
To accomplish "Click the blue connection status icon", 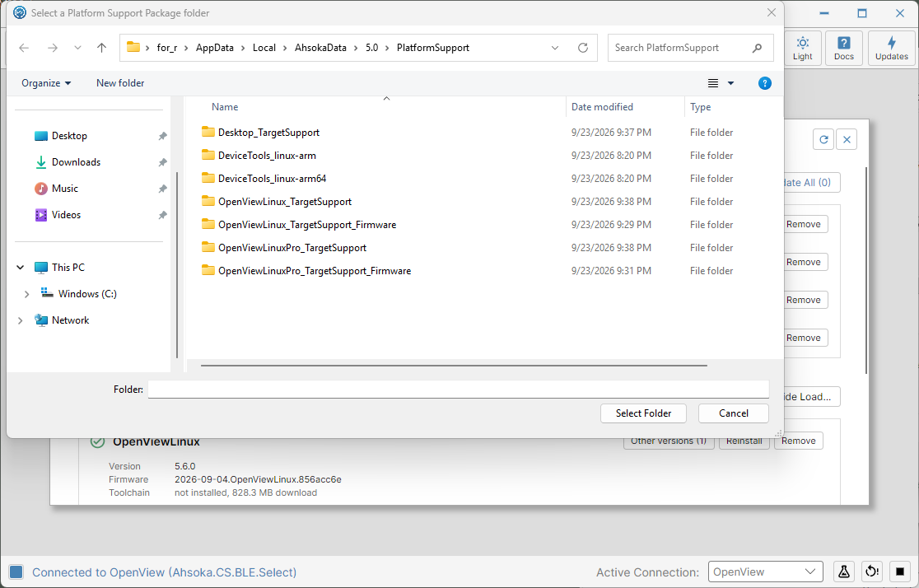I will point(16,572).
